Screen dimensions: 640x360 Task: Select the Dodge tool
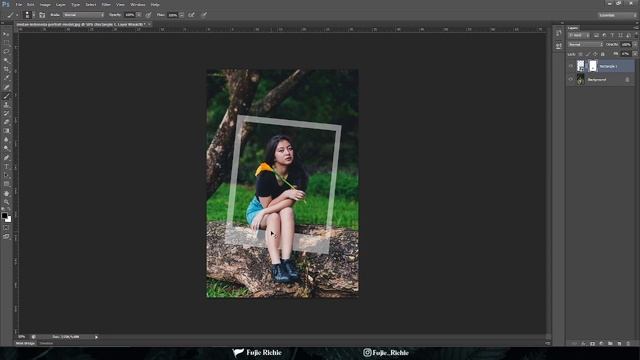point(6,149)
